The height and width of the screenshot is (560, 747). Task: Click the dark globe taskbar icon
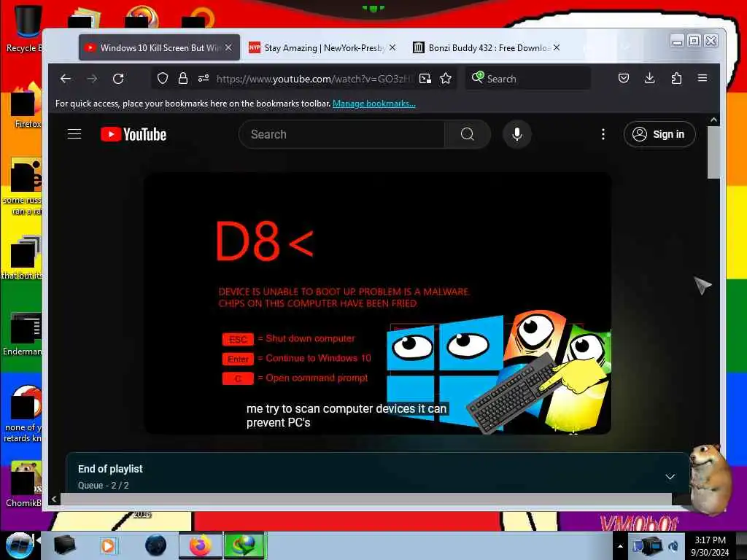click(x=156, y=545)
